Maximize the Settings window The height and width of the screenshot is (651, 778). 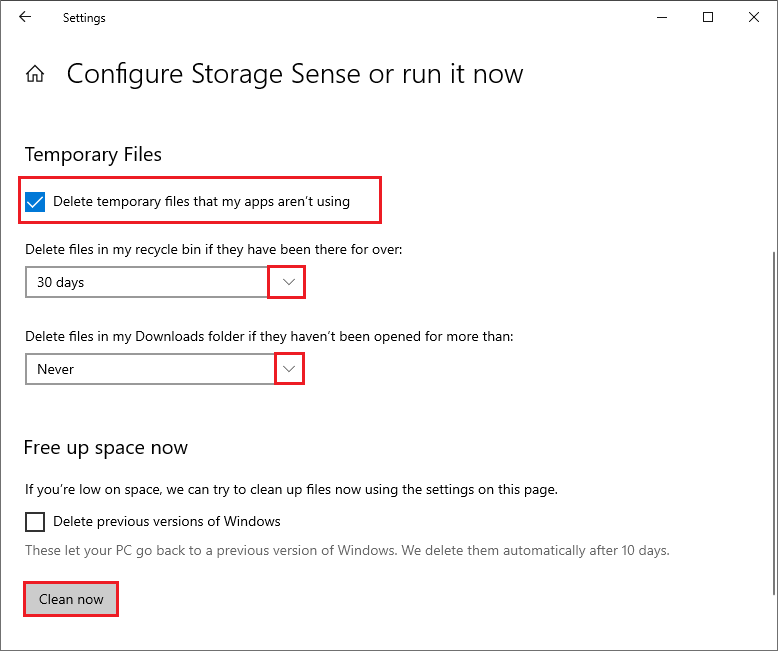tap(708, 17)
